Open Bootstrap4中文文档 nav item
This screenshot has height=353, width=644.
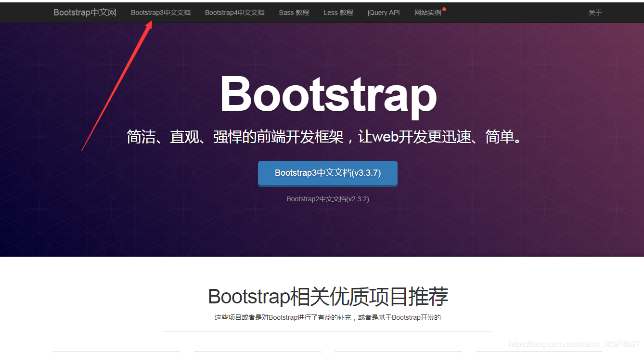tap(235, 13)
